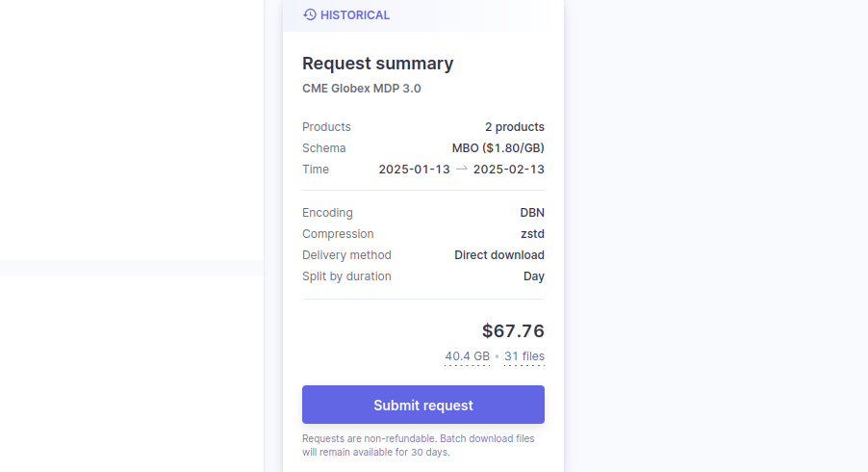This screenshot has height=472, width=868.
Task: Select the HISTORICAL tab label
Action: click(354, 15)
